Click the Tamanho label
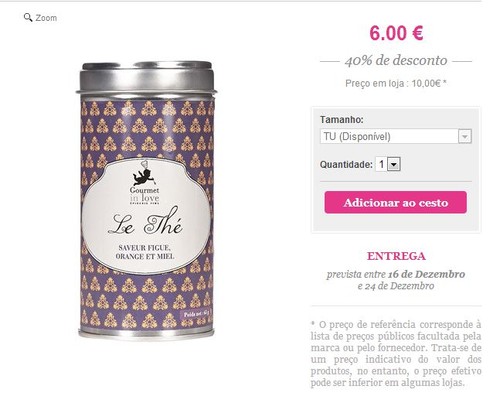 342,119
